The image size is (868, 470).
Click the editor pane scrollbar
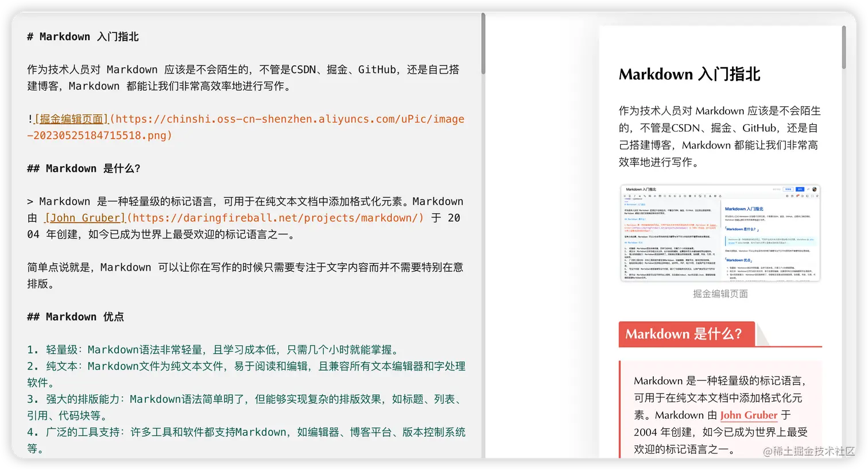(x=483, y=44)
